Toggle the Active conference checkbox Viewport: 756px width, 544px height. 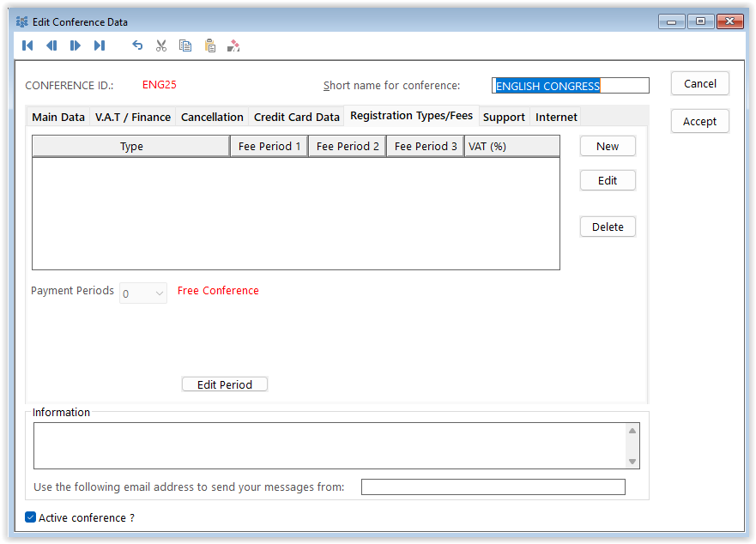point(31,517)
